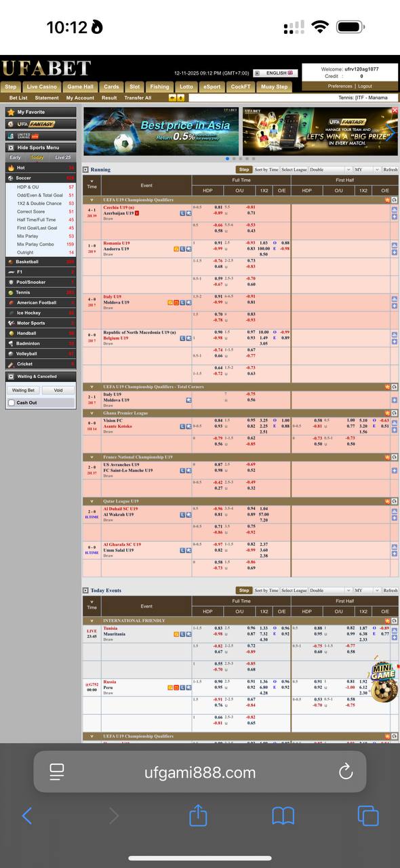Open the Mini Game floating icon
The width and height of the screenshot is (400, 868).
click(x=383, y=682)
